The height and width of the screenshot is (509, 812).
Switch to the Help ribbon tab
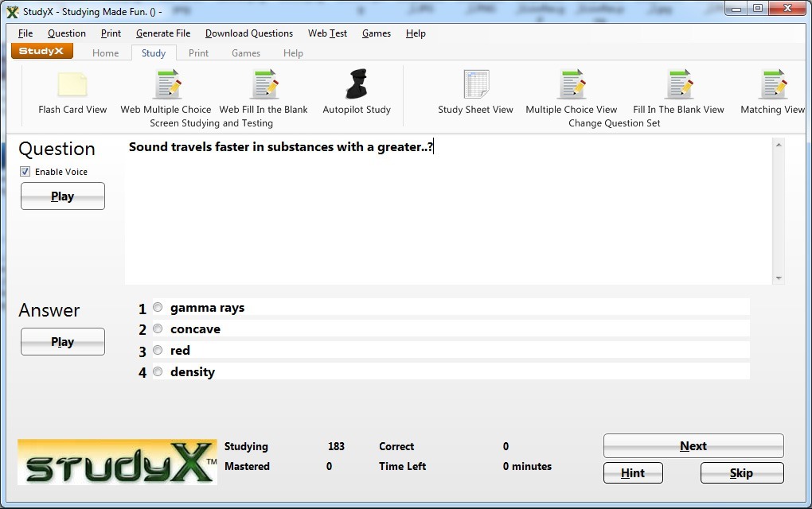[x=293, y=52]
